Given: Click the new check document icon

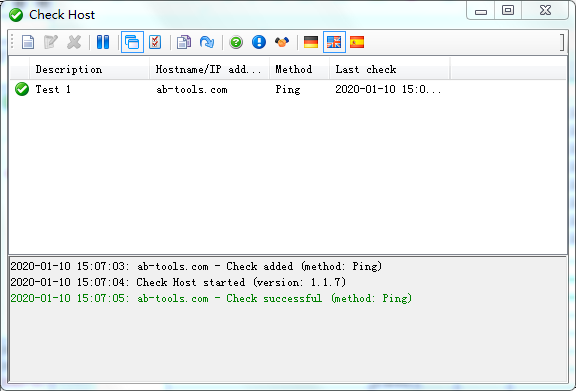Looking at the screenshot, I should (x=28, y=42).
